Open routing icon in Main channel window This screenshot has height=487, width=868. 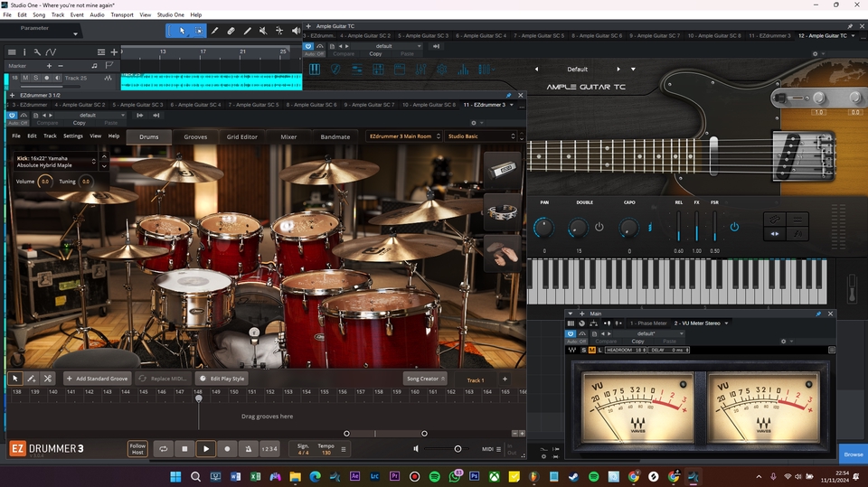point(593,323)
